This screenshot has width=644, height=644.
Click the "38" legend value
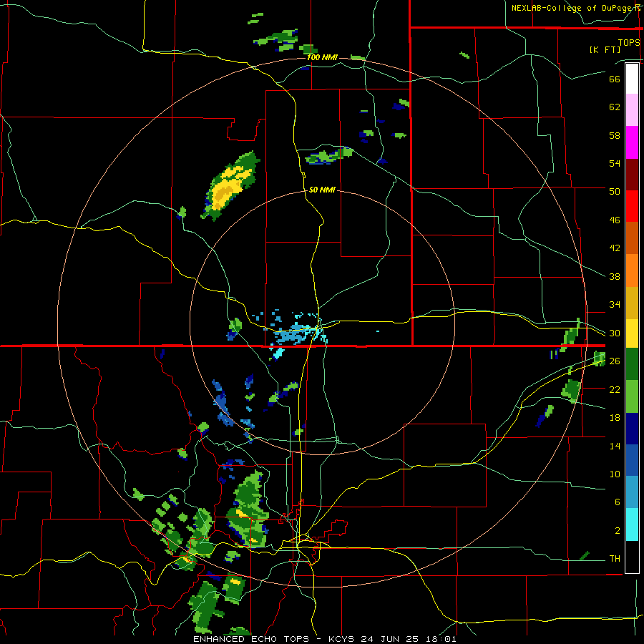coord(615,276)
